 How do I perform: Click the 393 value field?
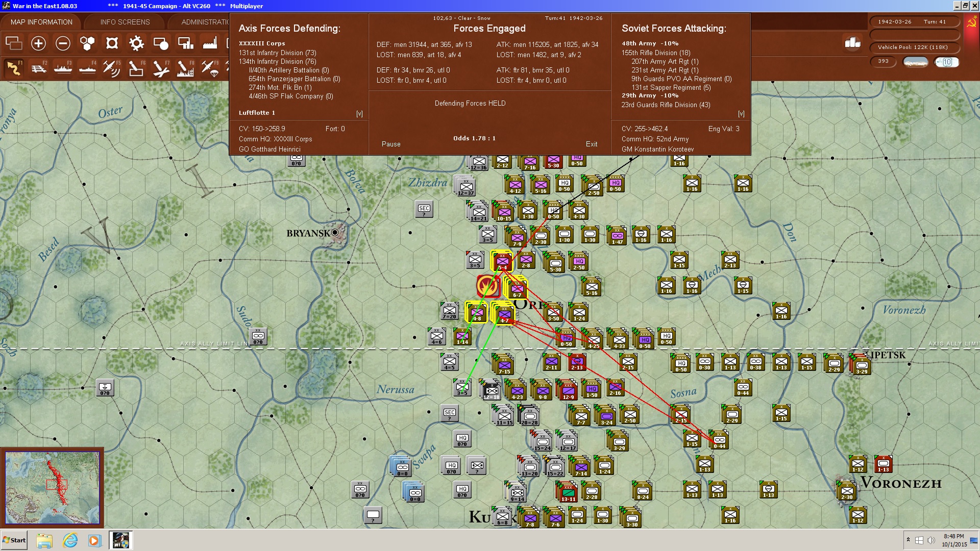(x=884, y=61)
